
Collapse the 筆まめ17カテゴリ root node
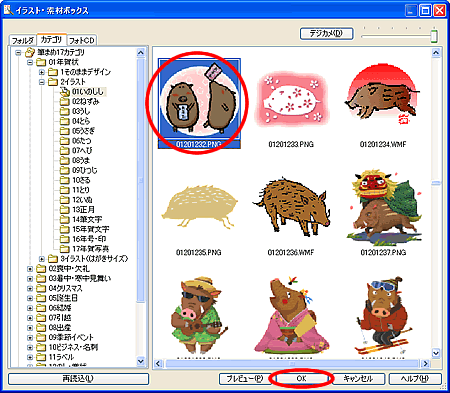(18, 52)
